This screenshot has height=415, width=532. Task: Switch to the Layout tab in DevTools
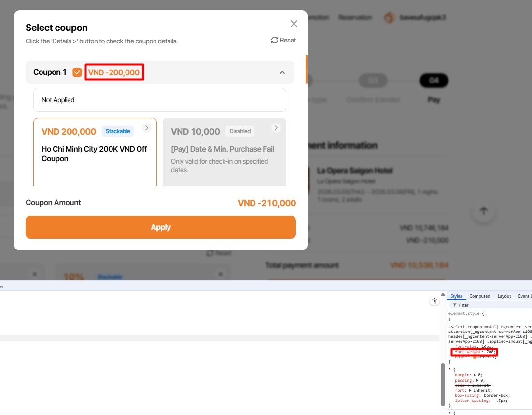(504, 296)
